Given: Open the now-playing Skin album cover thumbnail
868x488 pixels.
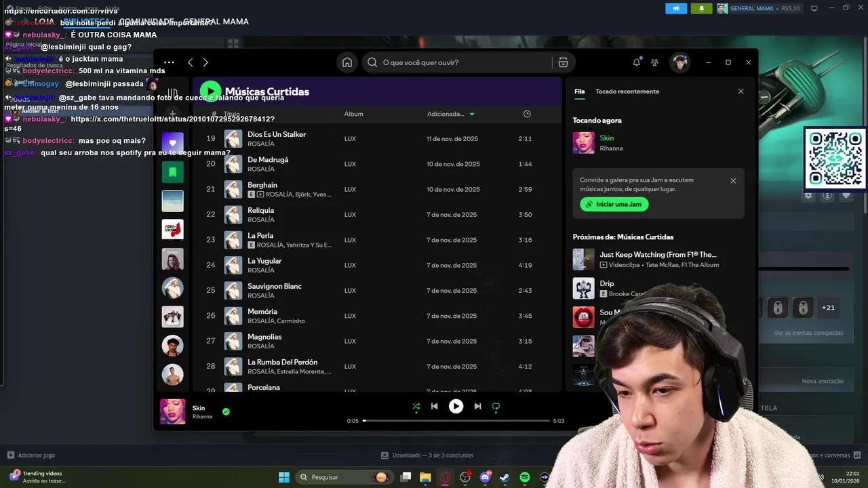Looking at the screenshot, I should (172, 411).
